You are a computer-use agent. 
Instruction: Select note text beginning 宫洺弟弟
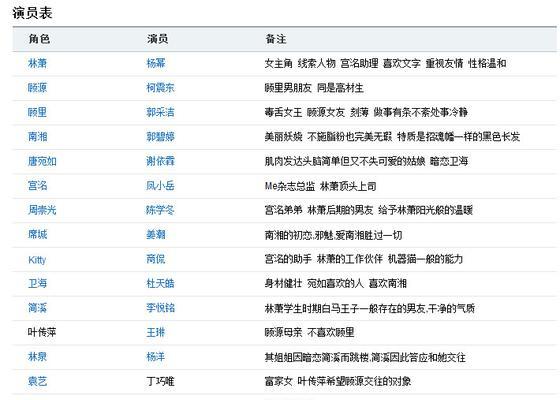tap(369, 210)
